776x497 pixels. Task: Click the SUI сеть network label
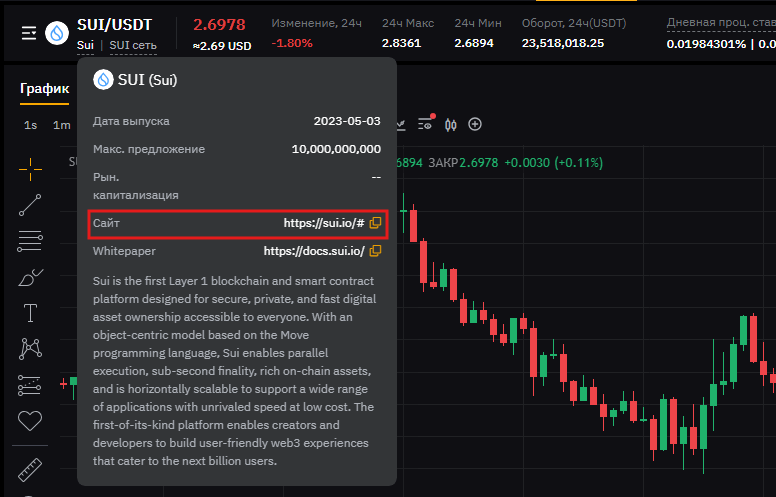click(133, 45)
